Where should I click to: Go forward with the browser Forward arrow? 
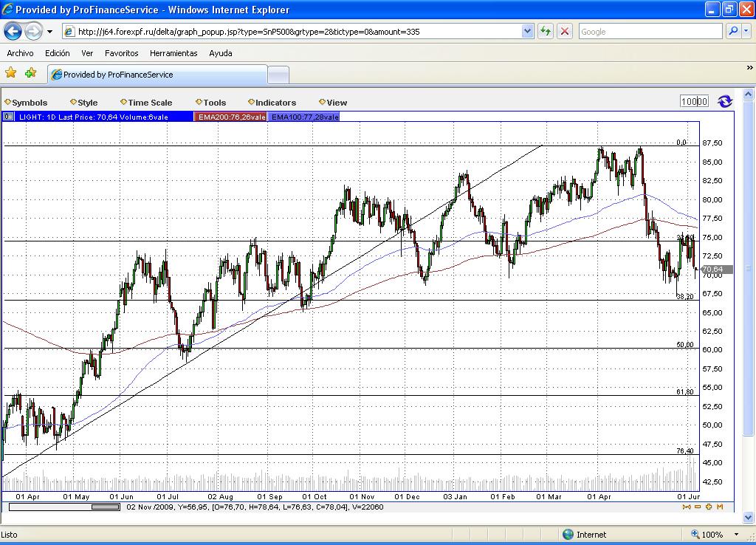coord(33,32)
